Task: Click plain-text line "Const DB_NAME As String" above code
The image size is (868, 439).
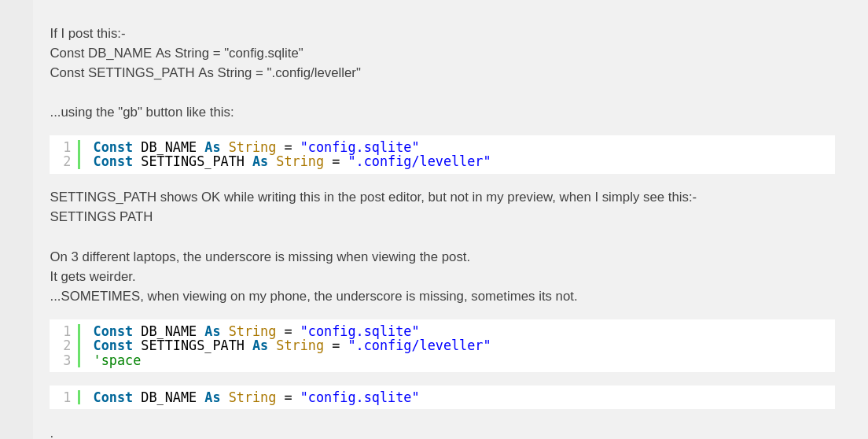Action: [176, 53]
